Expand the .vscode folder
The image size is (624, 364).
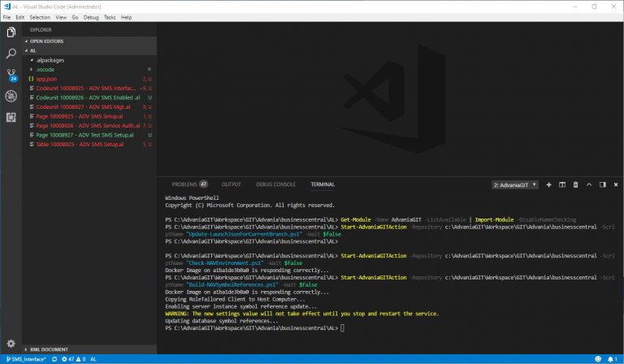44,69
